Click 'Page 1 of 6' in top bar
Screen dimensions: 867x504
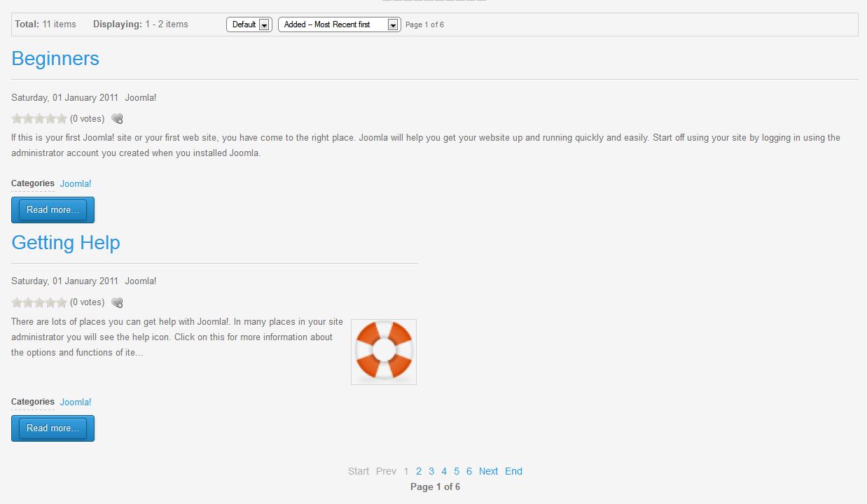[x=424, y=25]
